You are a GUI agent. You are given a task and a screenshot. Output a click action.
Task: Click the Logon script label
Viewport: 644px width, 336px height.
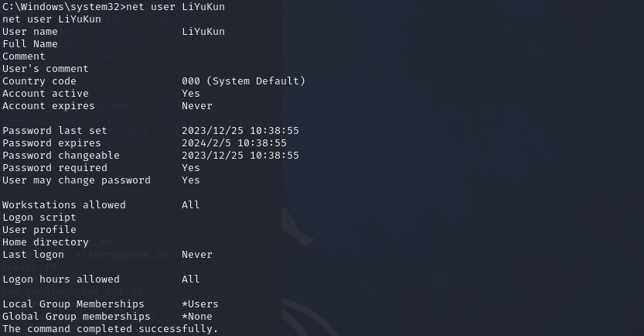(x=39, y=218)
